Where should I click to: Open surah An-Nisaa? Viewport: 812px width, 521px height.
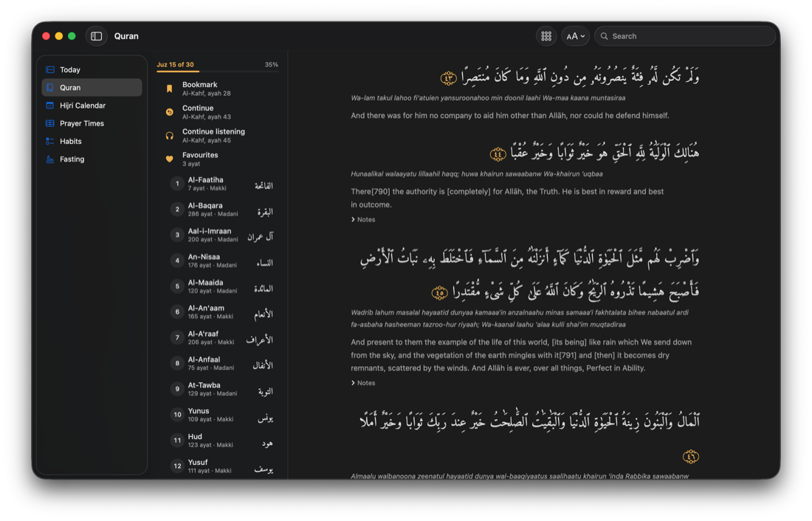[221, 260]
